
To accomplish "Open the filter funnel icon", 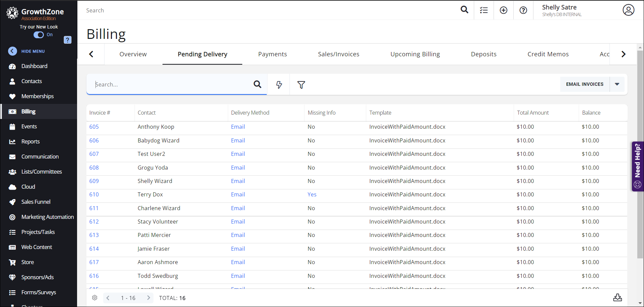I will click(301, 85).
